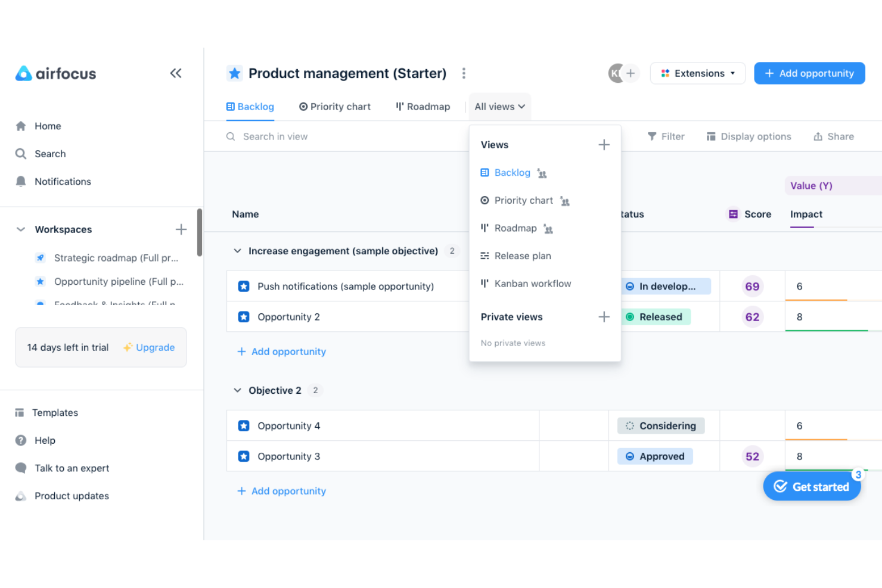Screen dimensions: 882x588
Task: Click the Impact column header
Action: [806, 214]
